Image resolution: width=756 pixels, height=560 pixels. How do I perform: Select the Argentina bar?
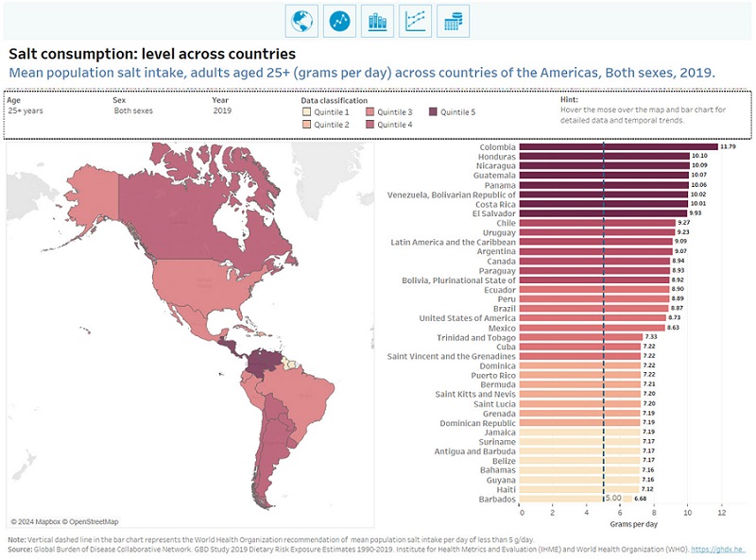pyautogui.click(x=596, y=251)
